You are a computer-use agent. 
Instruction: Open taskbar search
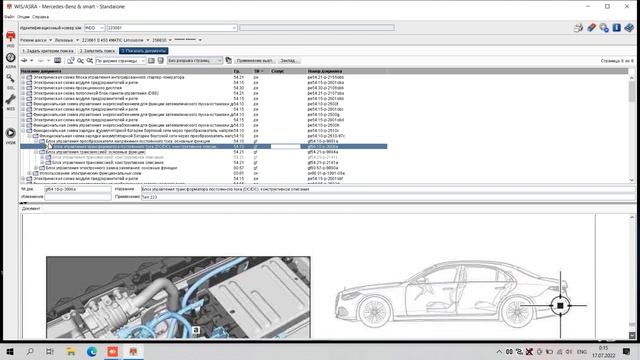coord(30,351)
